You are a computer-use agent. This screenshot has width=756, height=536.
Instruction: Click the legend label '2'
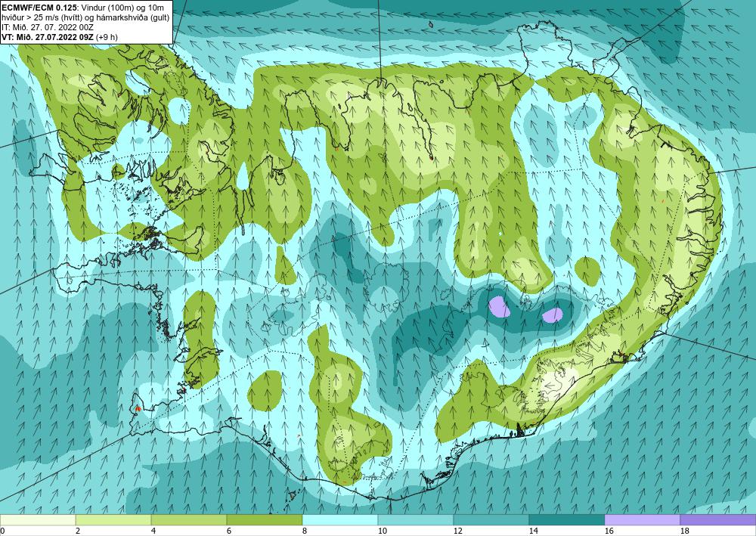(x=78, y=531)
